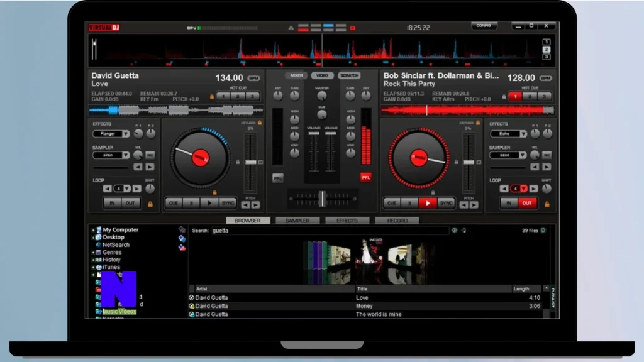Screen dimensions: 644x362
Task: Set waveform zoom level 3
Action: 547,57
